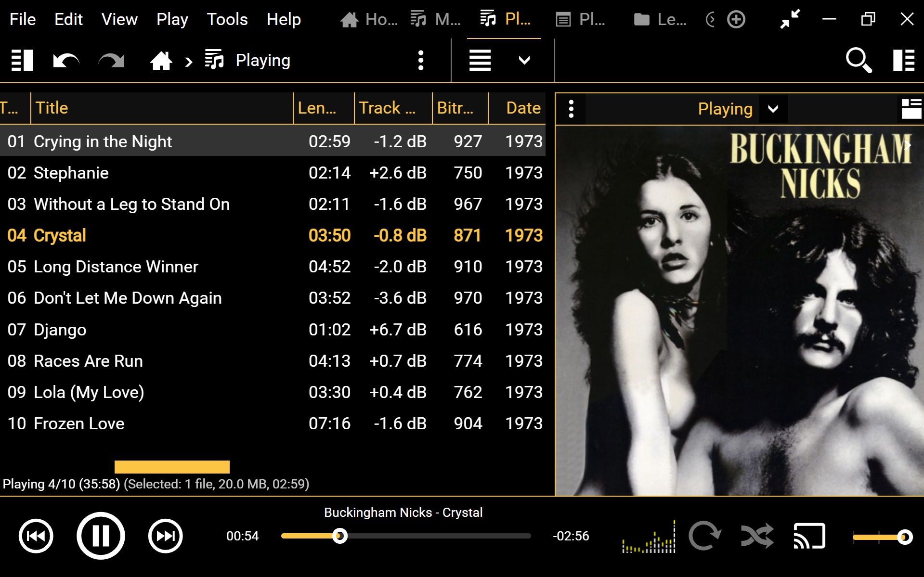Sort by the Date column header

[517, 108]
